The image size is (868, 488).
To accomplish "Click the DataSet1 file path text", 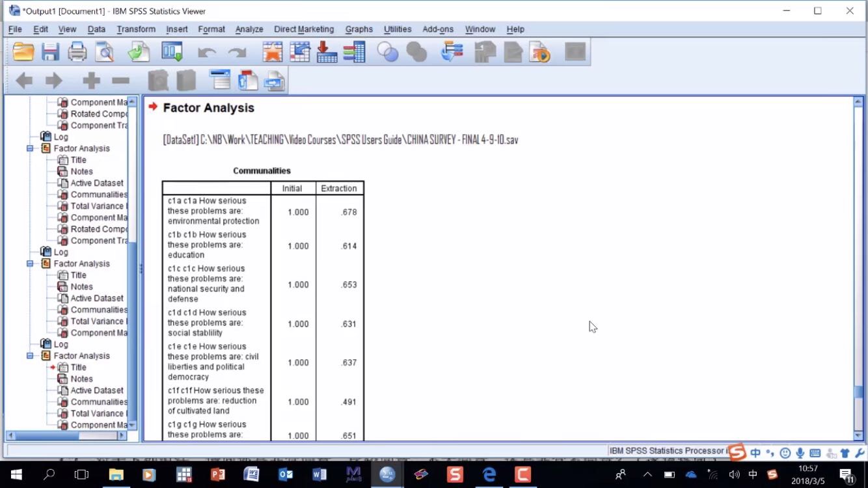I will (x=340, y=140).
